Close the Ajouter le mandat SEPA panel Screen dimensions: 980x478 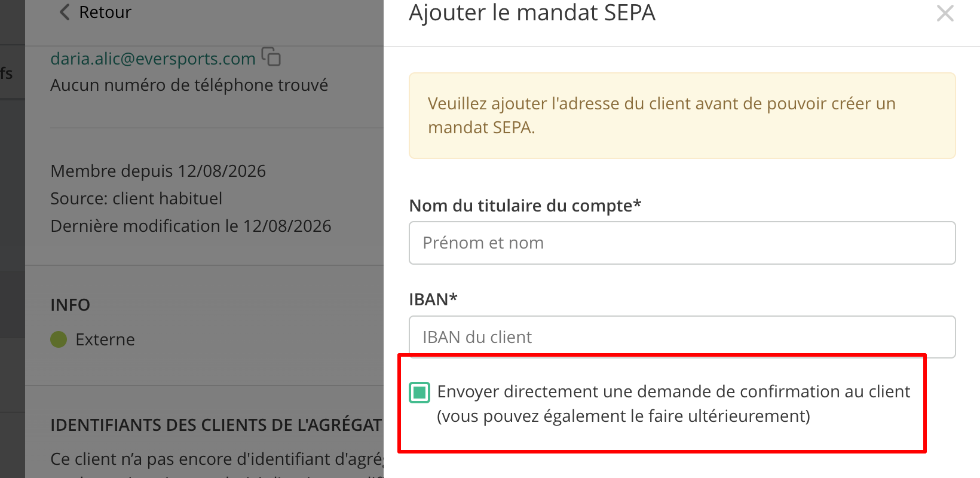pos(945,13)
